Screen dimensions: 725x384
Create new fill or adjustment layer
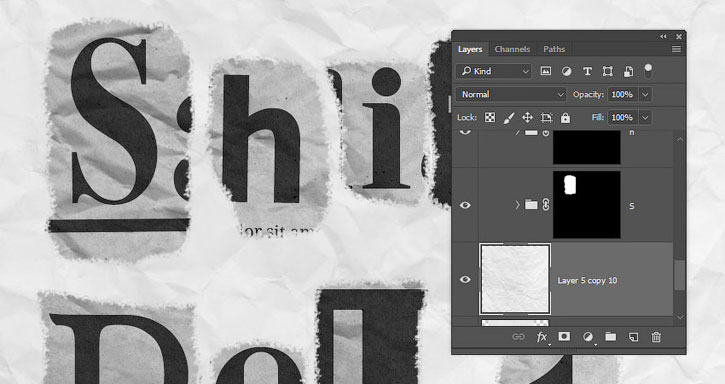click(588, 337)
